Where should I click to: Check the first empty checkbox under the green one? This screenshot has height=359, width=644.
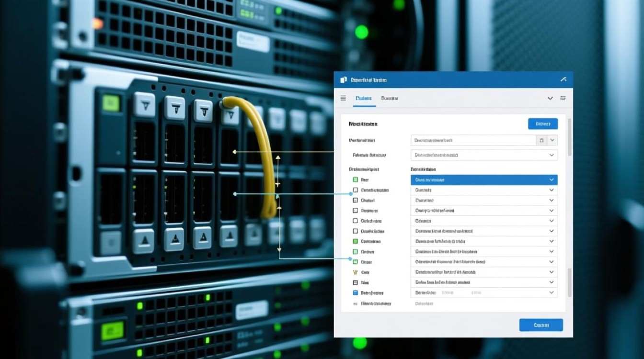coord(355,190)
